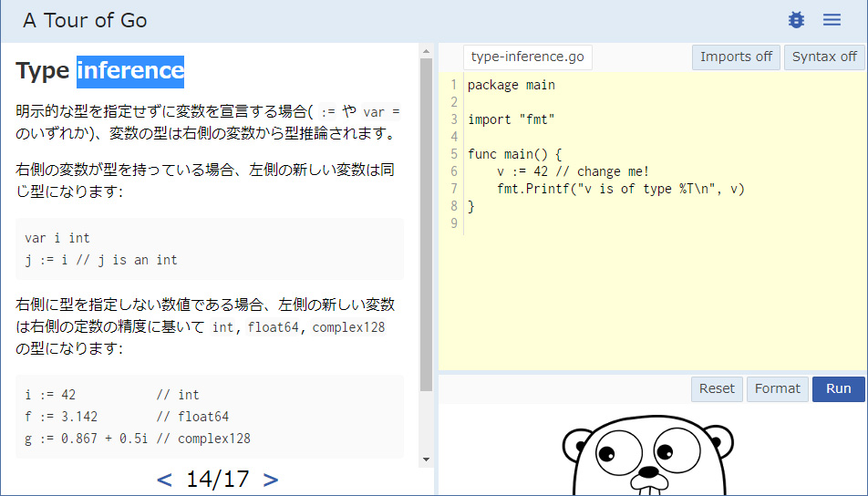This screenshot has height=496, width=868.
Task: Toggle the Syntax off button
Action: [x=824, y=57]
